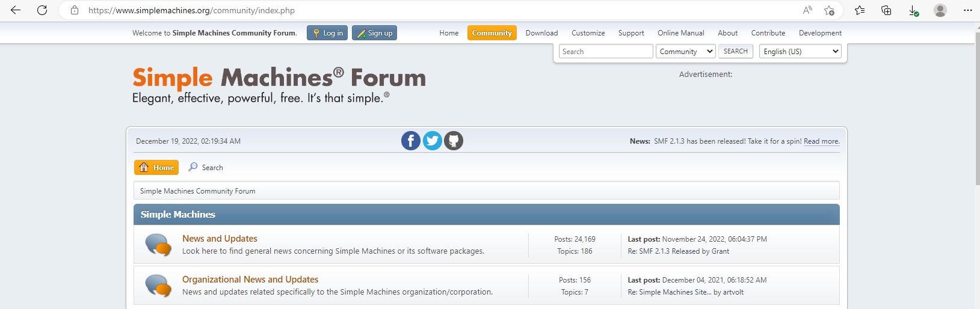This screenshot has width=980, height=309.
Task: Visit the Twitter page icon
Action: click(433, 141)
